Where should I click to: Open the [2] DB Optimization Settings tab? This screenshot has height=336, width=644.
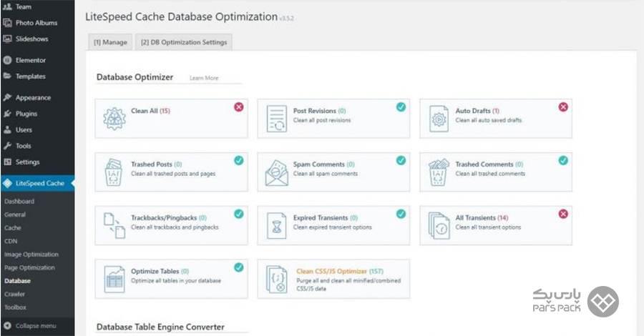(x=184, y=42)
